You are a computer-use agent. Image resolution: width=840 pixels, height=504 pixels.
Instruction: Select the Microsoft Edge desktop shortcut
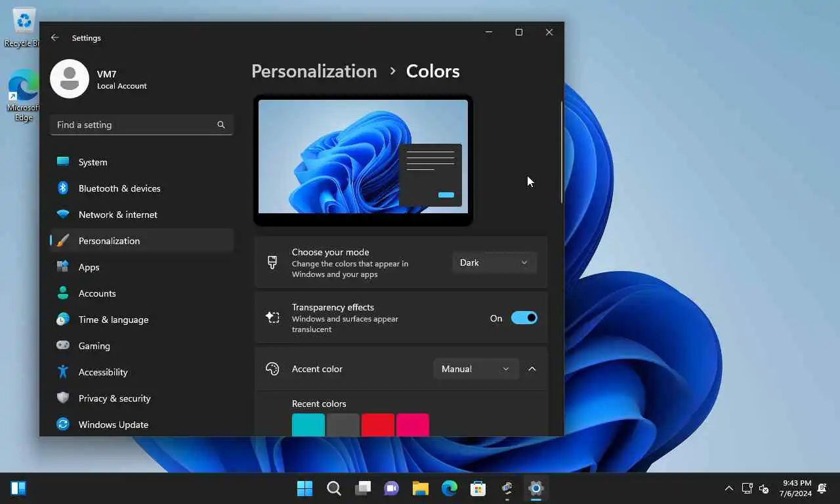(24, 95)
